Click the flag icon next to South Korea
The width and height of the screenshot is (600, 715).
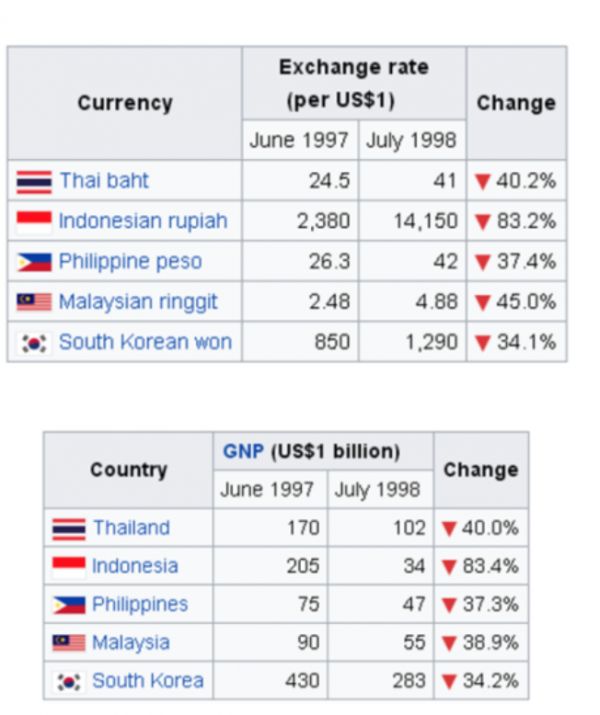(x=69, y=682)
